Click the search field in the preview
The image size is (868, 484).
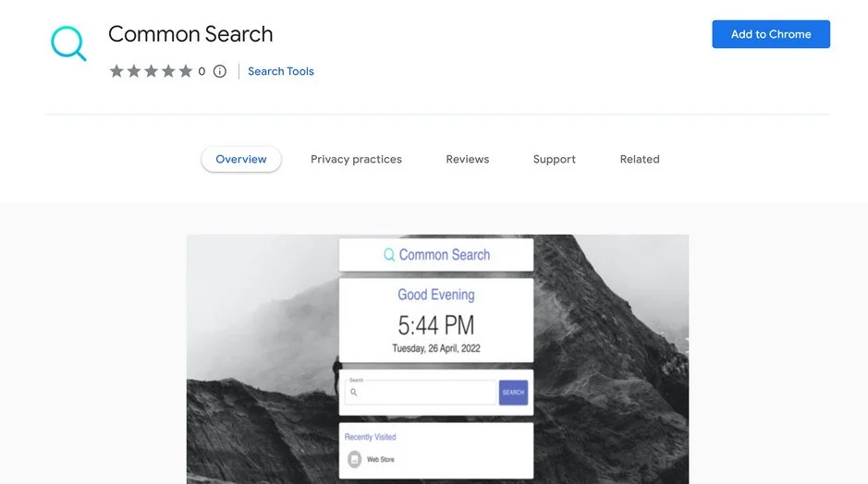421,393
